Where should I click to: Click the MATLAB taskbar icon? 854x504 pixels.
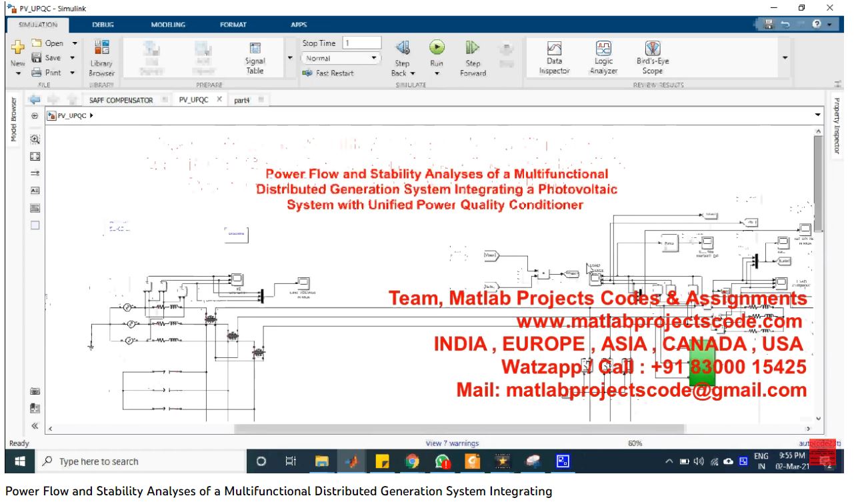[352, 461]
